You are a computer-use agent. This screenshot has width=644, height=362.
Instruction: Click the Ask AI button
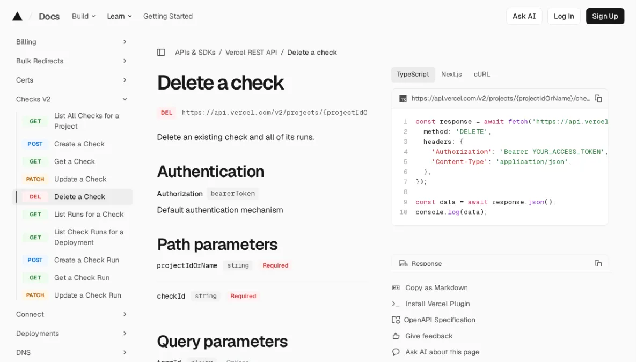(524, 16)
